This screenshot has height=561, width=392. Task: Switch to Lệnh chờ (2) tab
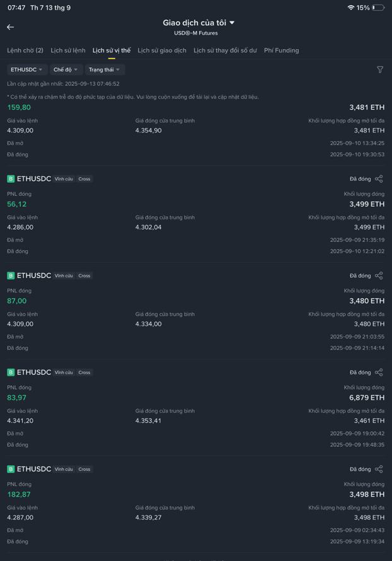[25, 50]
